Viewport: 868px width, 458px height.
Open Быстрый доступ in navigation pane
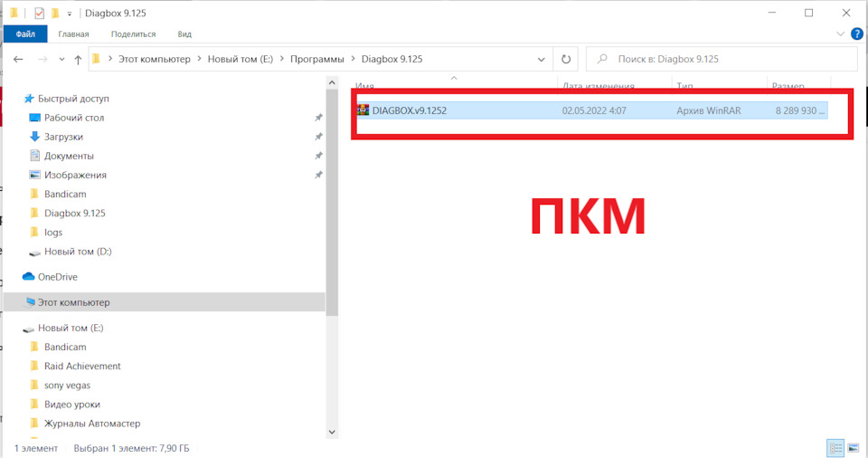tap(73, 98)
